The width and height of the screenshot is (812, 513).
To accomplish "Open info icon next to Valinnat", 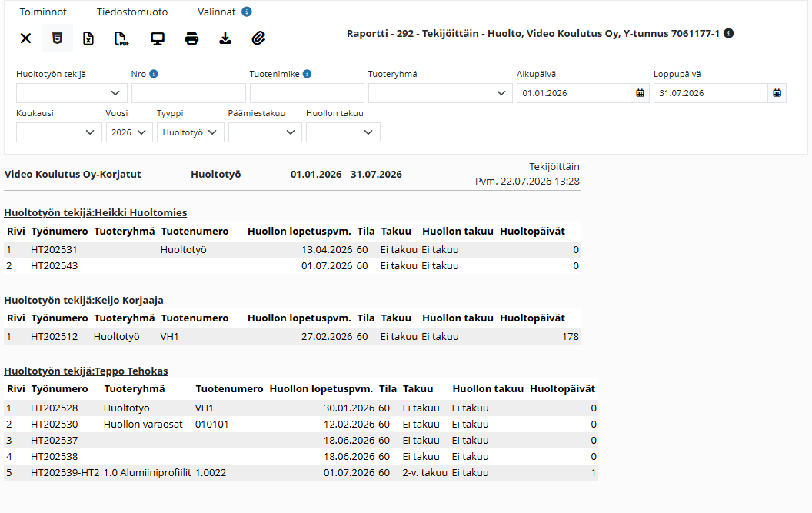I will [247, 12].
